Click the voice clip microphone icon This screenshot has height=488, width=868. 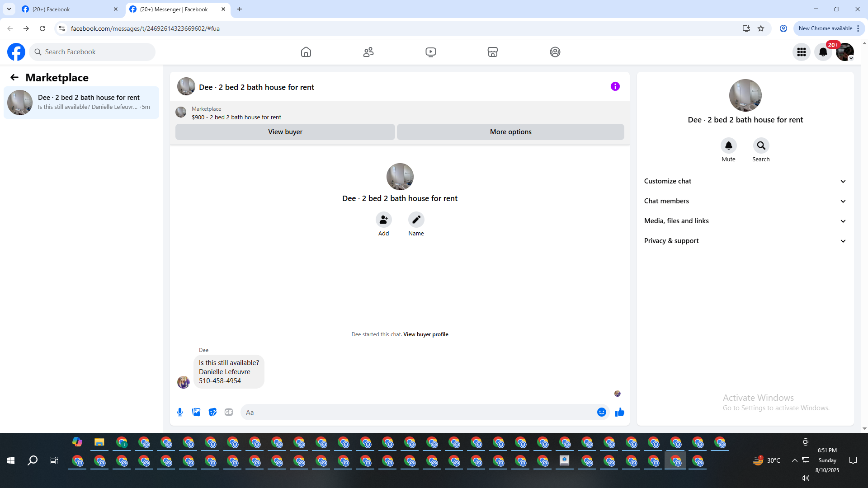180,412
